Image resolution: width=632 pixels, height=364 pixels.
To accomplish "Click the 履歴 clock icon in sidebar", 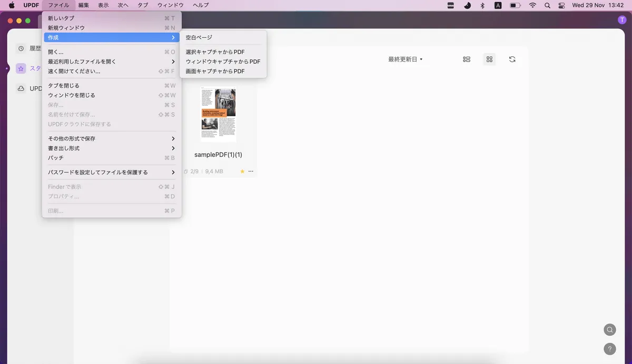I will pyautogui.click(x=21, y=48).
